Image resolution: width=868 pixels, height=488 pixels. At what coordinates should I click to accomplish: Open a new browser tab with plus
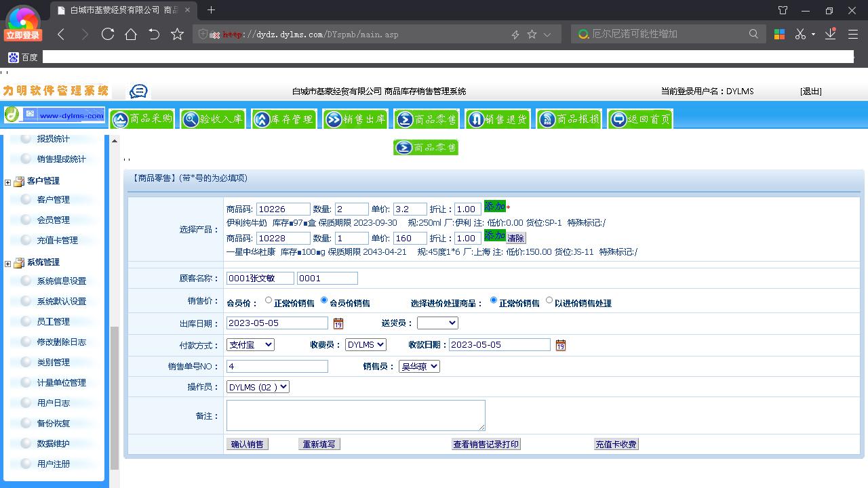click(x=211, y=10)
